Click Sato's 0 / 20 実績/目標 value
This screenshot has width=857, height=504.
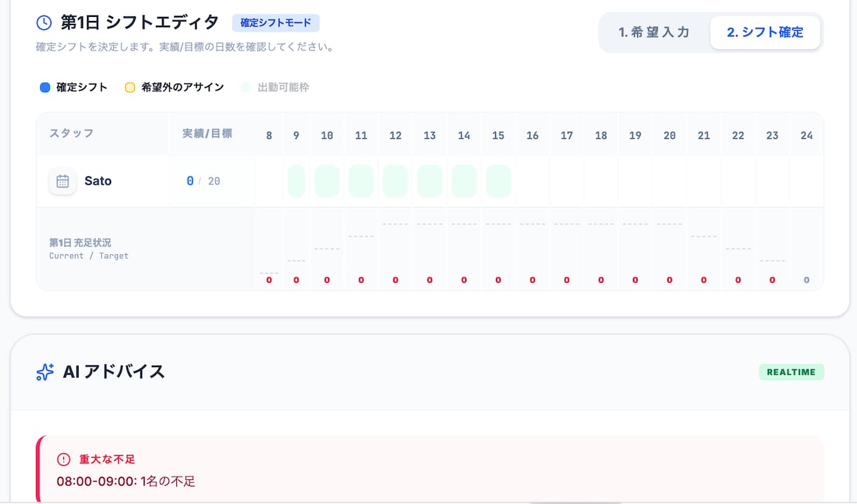[203, 181]
